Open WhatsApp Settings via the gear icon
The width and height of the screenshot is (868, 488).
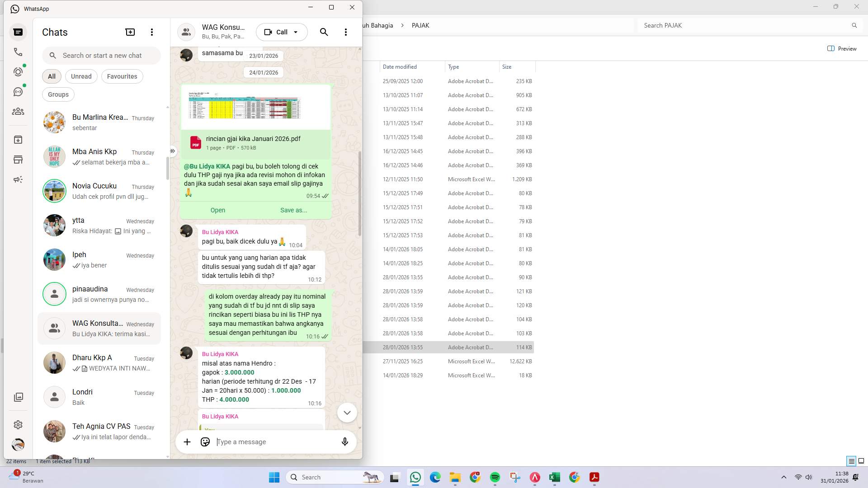coord(18,424)
